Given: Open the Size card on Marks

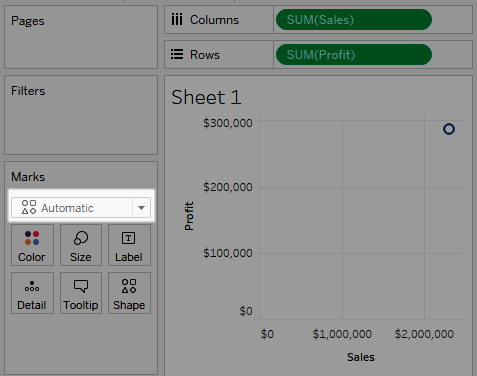Looking at the screenshot, I should pos(81,245).
